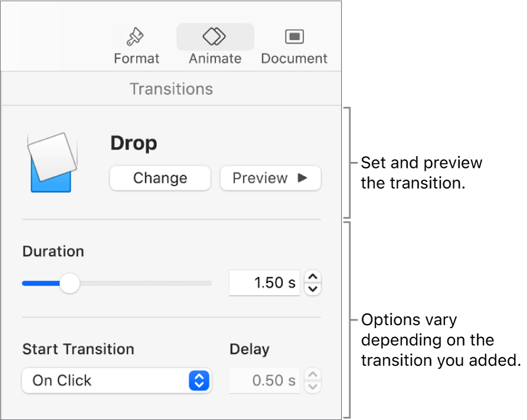Preview the Drop transition
The image size is (527, 420).
click(270, 178)
